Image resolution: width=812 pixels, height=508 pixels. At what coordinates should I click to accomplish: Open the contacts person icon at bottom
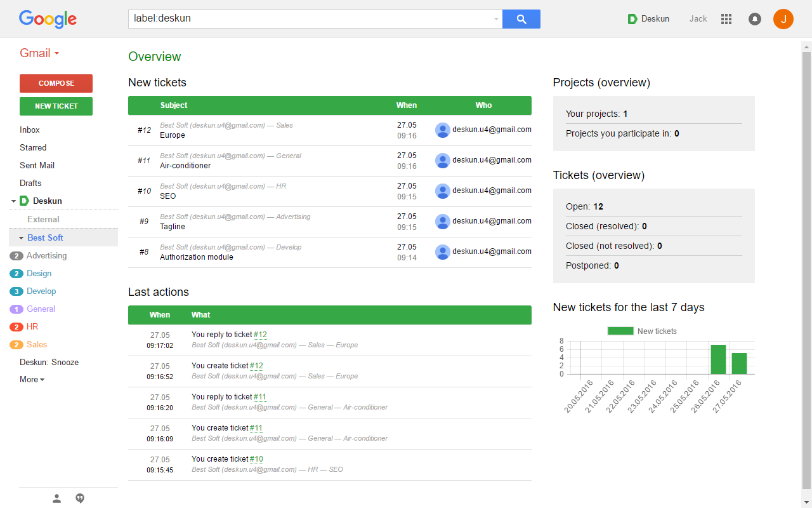point(56,498)
